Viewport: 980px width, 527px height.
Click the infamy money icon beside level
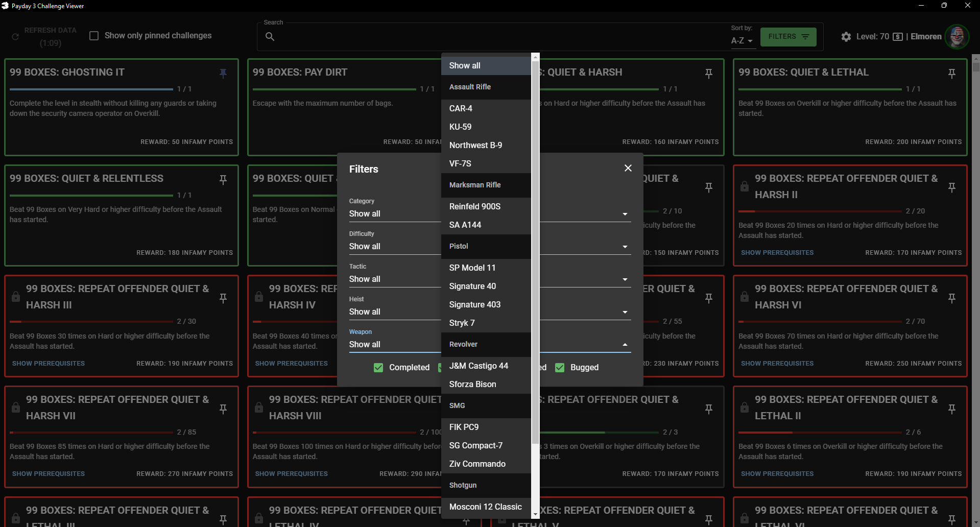[x=898, y=37]
